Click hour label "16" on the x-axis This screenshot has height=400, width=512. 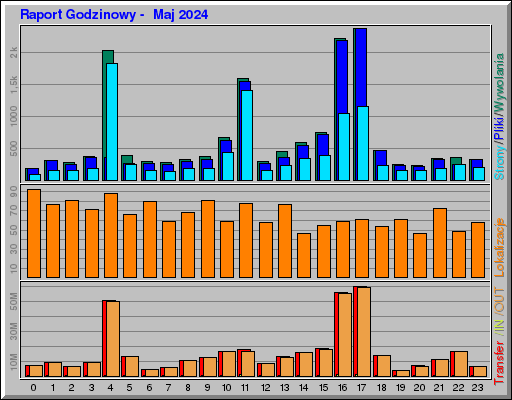(342, 388)
